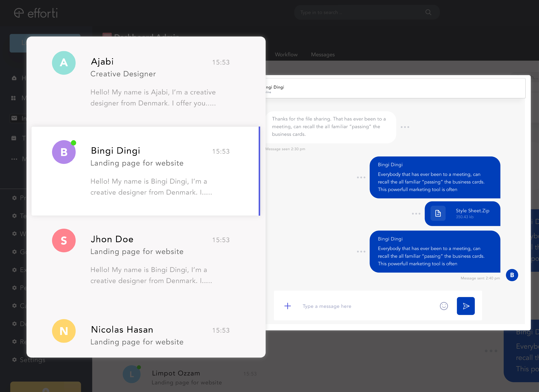The width and height of the screenshot is (539, 392).
Task: Click the efforti logo icon
Action: pos(19,13)
